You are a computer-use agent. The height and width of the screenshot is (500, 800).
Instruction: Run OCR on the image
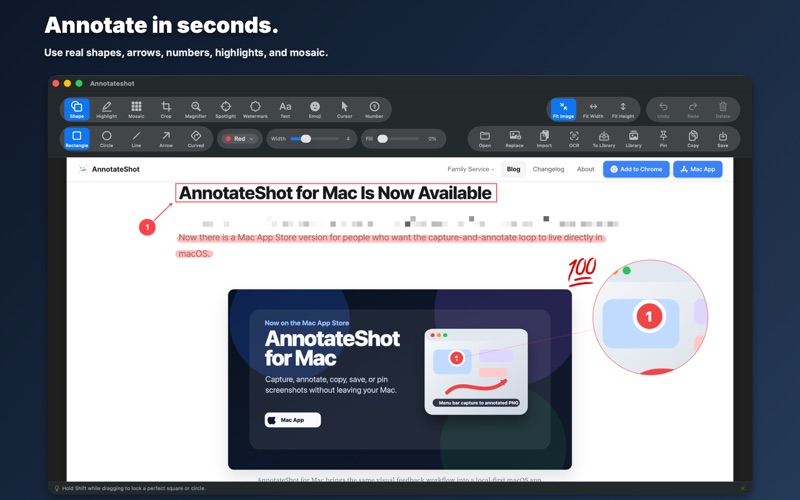pyautogui.click(x=574, y=138)
